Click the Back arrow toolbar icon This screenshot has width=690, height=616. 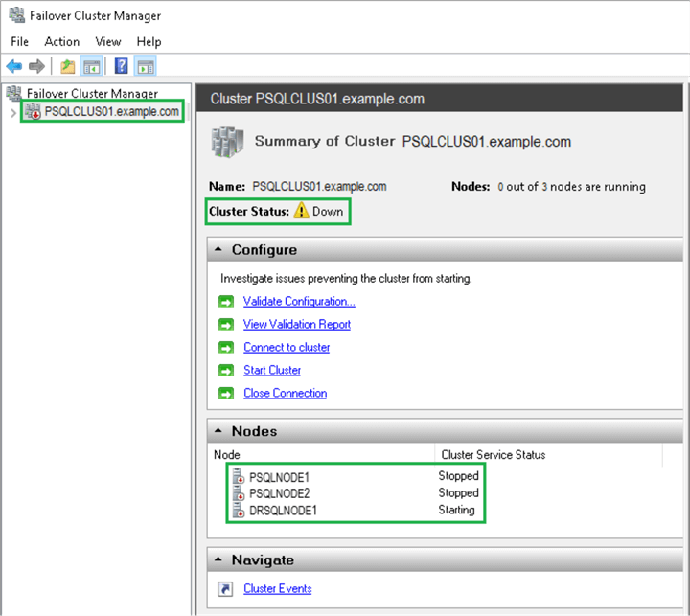tap(13, 66)
